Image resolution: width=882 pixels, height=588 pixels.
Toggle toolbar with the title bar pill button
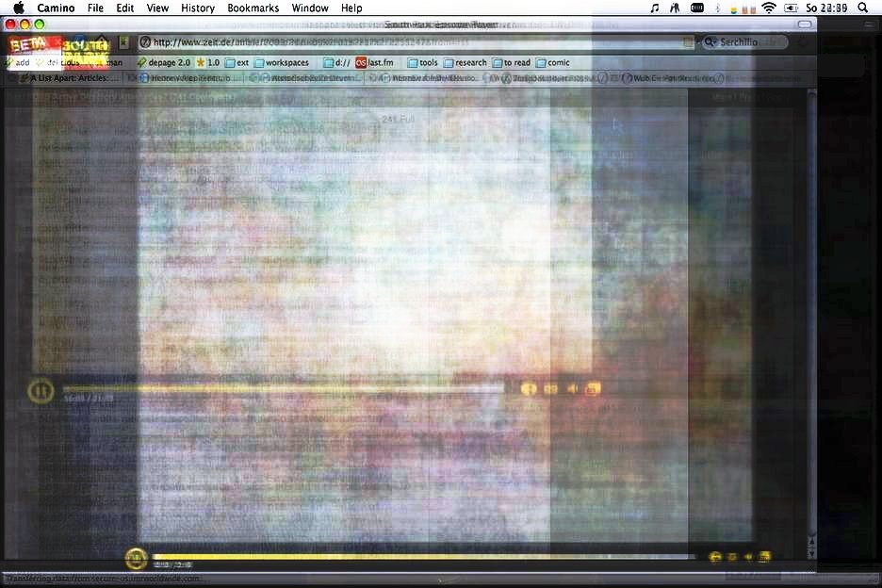pyautogui.click(x=805, y=24)
